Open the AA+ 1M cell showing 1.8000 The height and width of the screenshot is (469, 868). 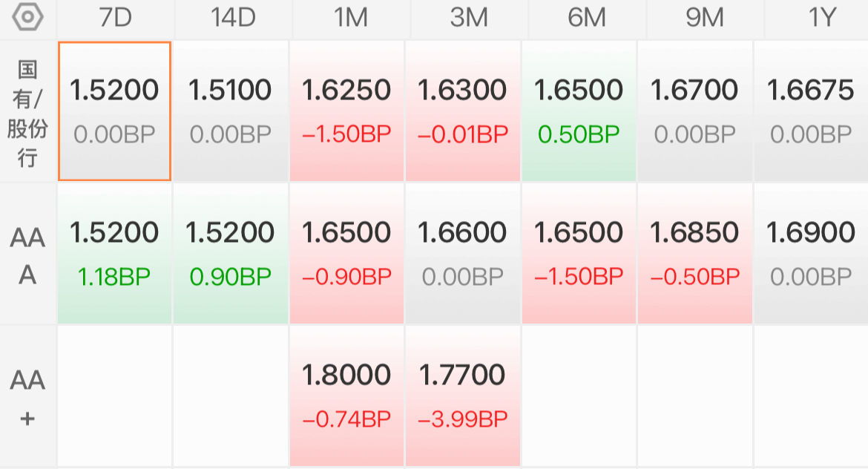(346, 396)
